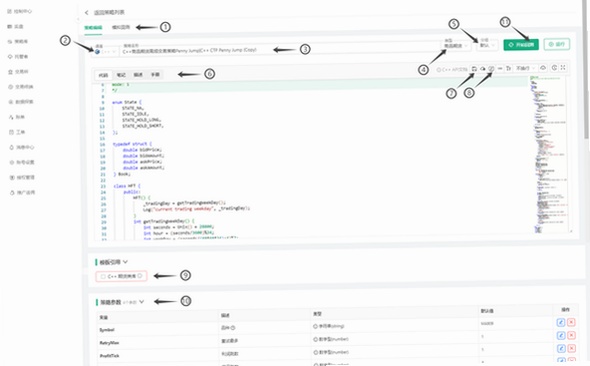Open 账号设置 in the left sidebar
Viewport: 590px width, 366px height.
(22, 162)
